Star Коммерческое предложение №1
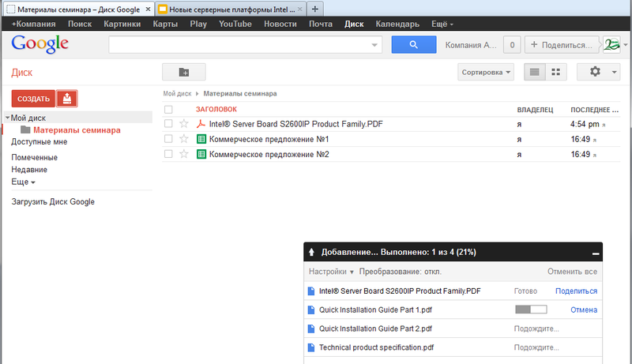The image size is (632, 364). click(184, 139)
